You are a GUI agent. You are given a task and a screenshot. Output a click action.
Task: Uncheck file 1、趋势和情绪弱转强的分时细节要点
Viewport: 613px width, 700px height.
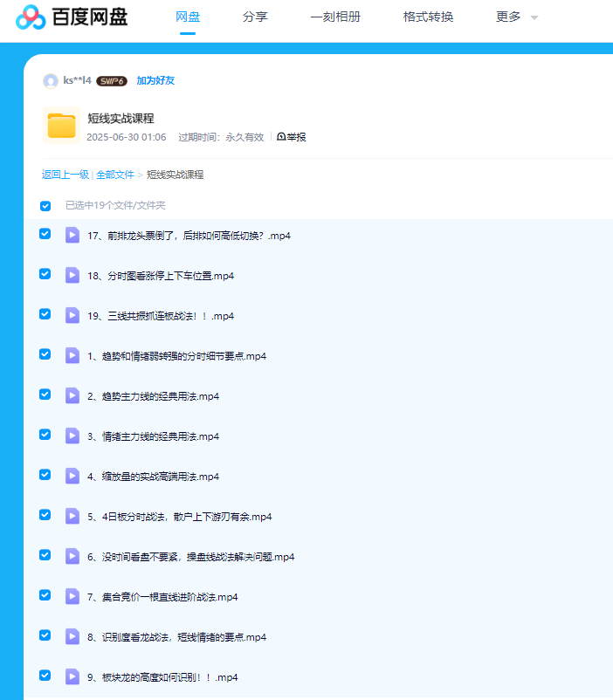pyautogui.click(x=45, y=354)
